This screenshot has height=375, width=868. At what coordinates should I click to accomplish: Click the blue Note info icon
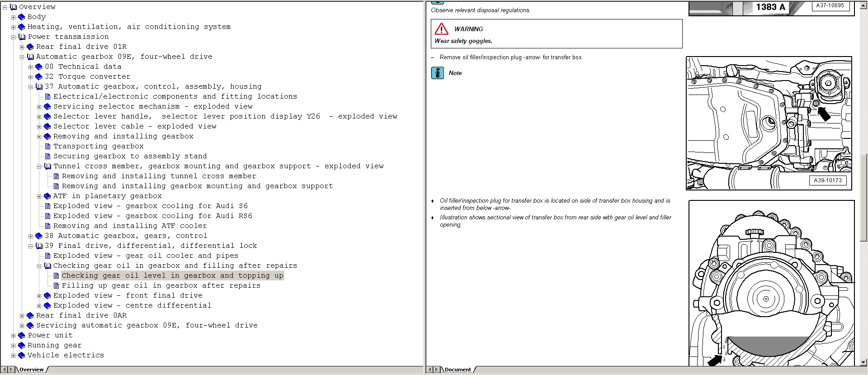coord(437,73)
